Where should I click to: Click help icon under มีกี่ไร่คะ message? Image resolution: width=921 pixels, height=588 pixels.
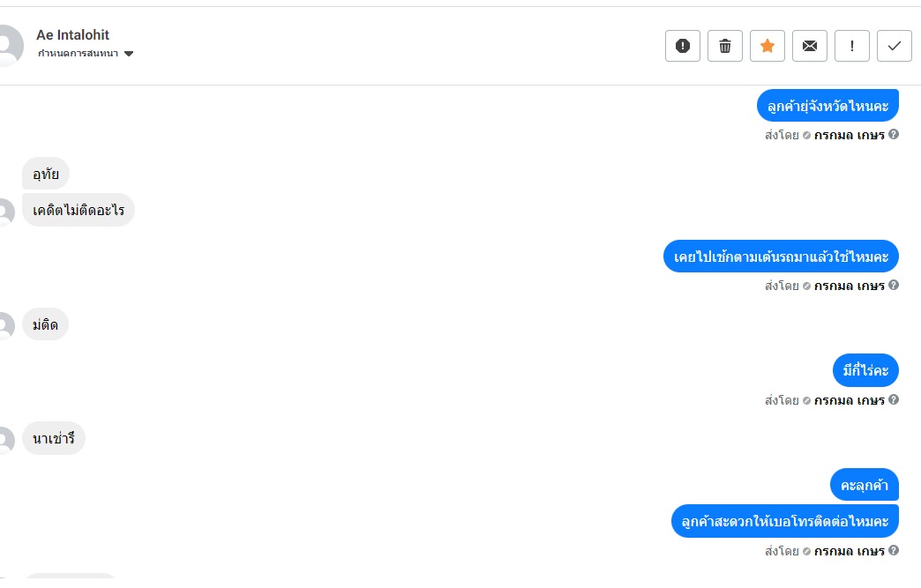click(894, 399)
